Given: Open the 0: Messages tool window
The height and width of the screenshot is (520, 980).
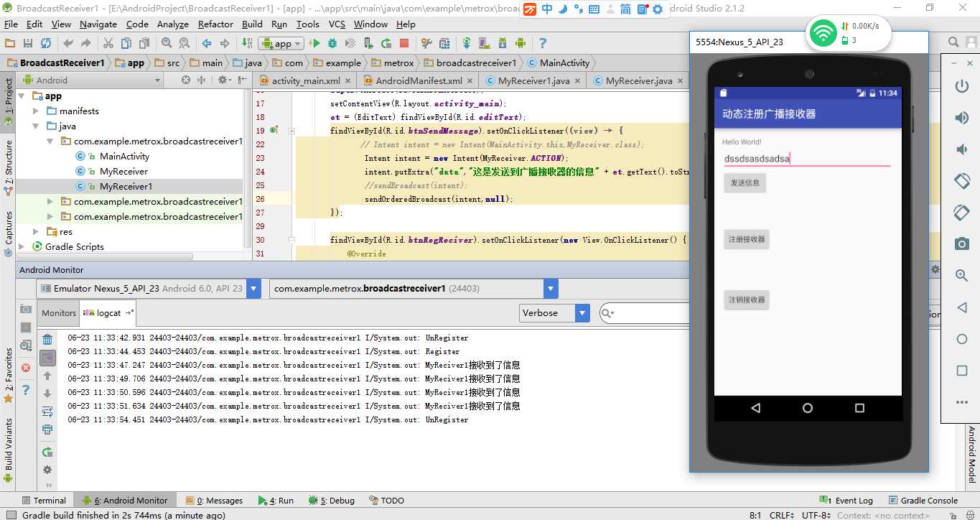Looking at the screenshot, I should (x=213, y=500).
